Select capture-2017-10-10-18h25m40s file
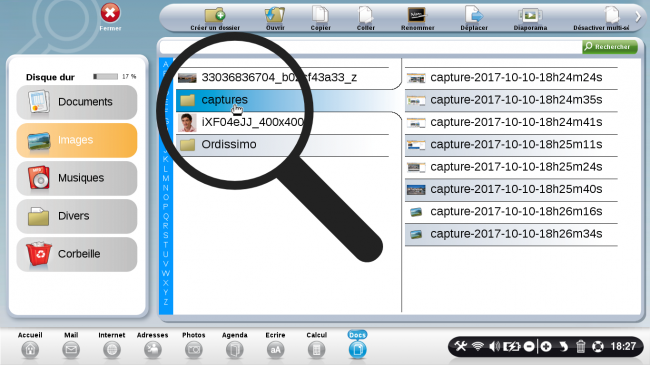 point(511,189)
